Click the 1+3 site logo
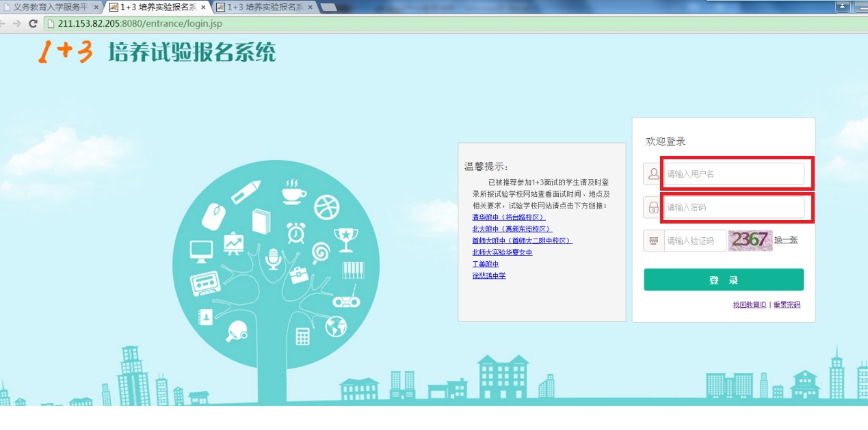This screenshot has width=868, height=430. click(x=65, y=52)
